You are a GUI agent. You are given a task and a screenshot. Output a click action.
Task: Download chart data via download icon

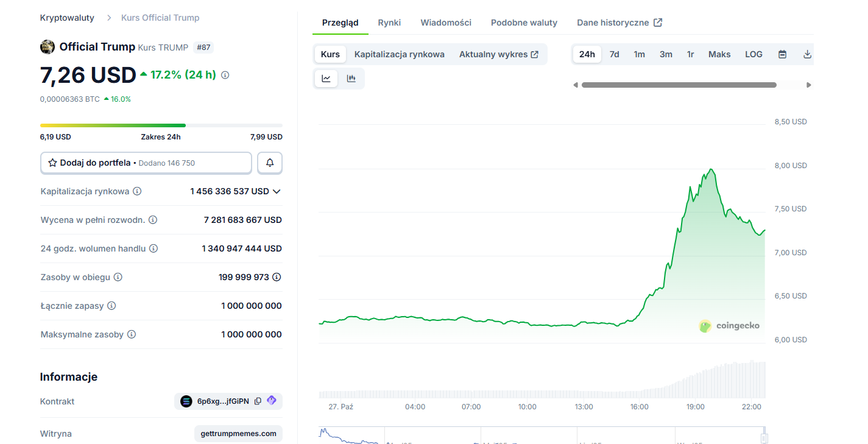(807, 54)
